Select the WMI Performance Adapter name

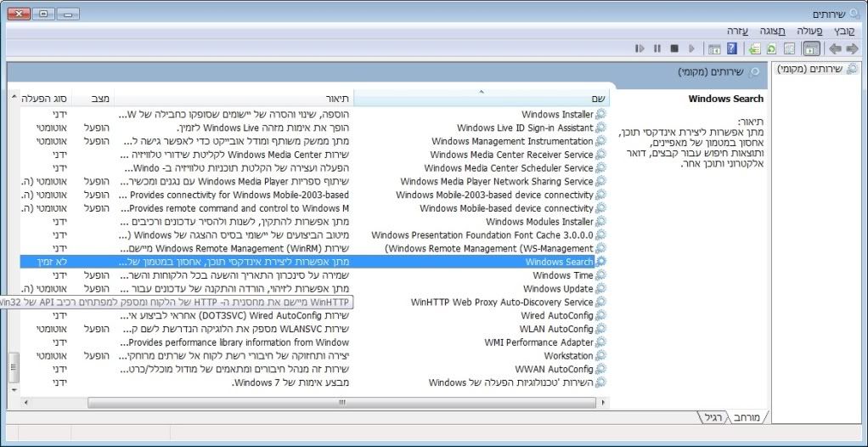538,342
